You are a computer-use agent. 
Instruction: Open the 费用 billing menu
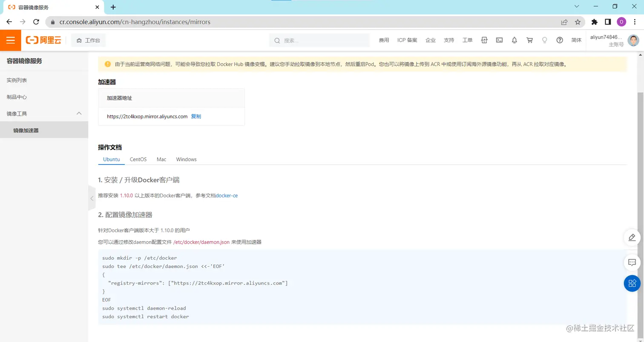384,40
